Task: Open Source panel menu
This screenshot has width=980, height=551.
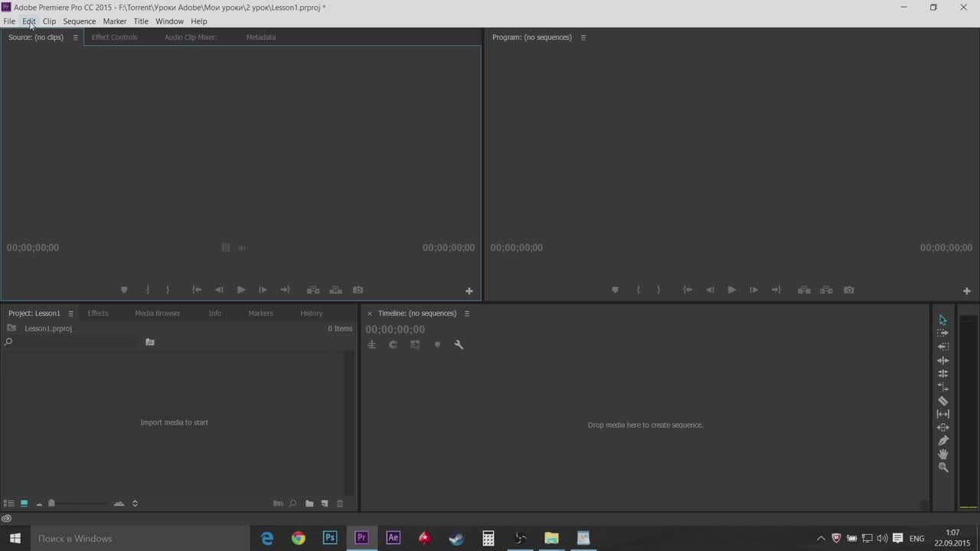Action: pos(75,37)
